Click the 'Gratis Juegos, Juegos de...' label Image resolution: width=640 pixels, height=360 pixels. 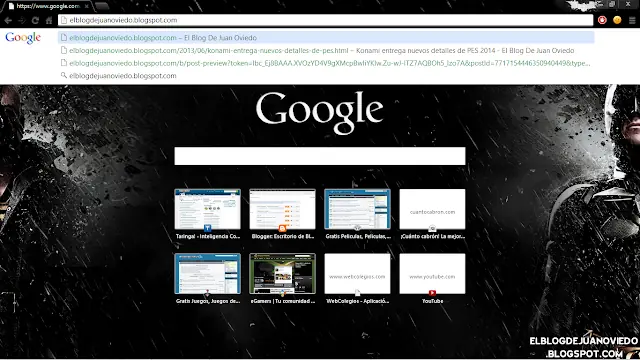(x=208, y=301)
